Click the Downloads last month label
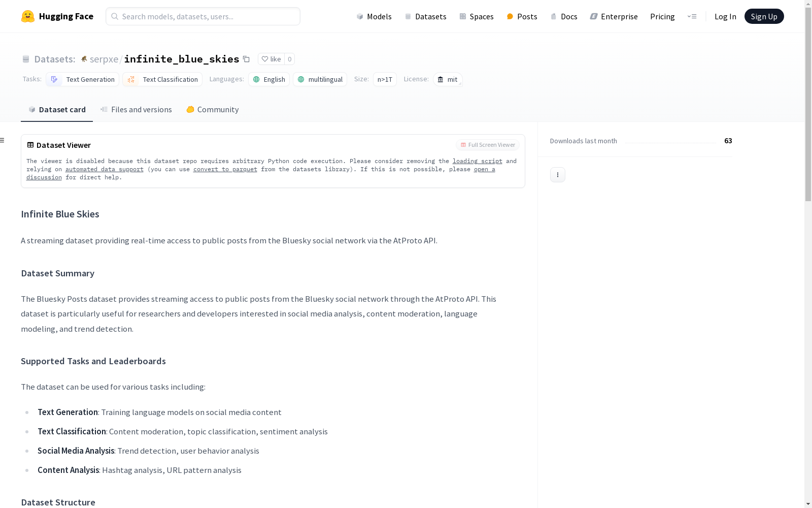Screen dimensions: 812x508 584,141
